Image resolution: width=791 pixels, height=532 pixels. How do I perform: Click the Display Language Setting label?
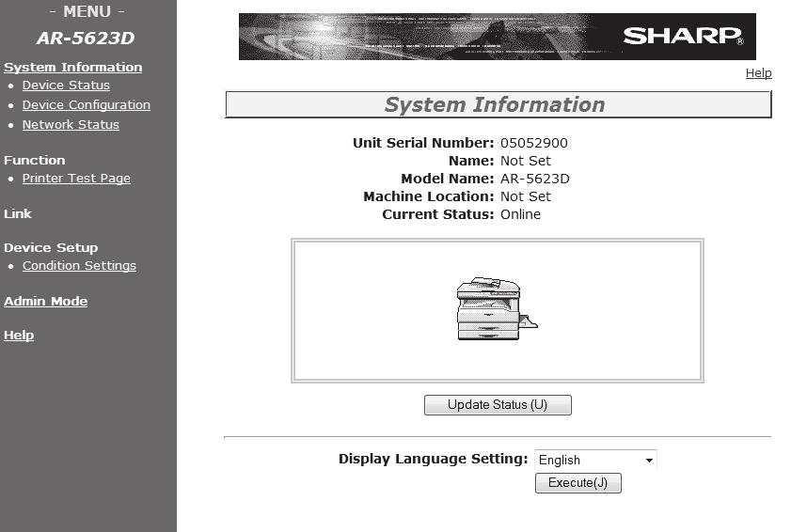[433, 459]
